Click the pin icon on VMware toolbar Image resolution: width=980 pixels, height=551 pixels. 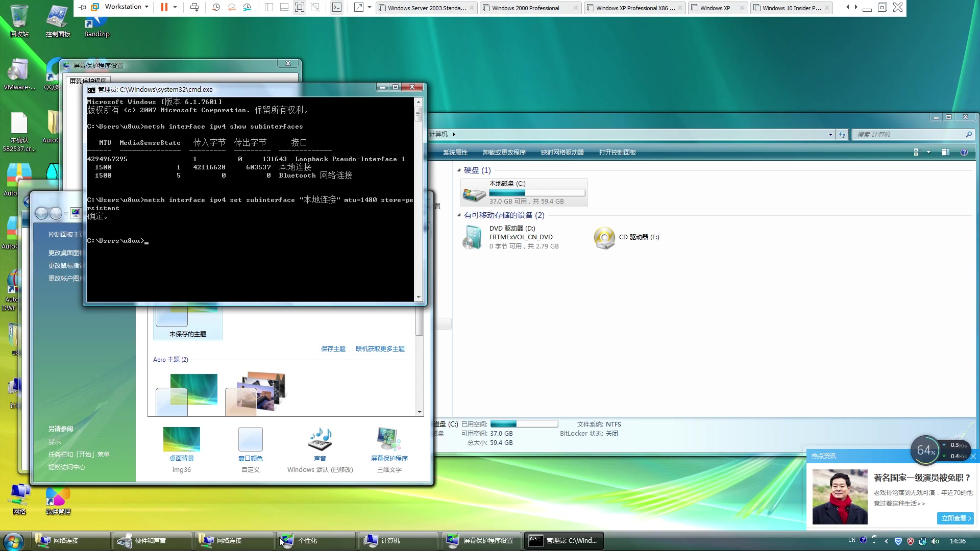(x=82, y=7)
